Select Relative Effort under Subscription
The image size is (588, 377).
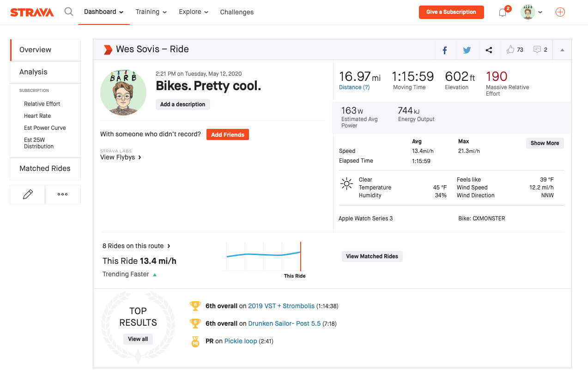41,103
